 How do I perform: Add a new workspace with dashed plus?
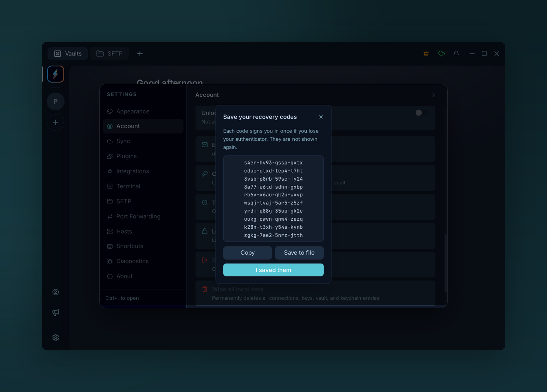56,122
